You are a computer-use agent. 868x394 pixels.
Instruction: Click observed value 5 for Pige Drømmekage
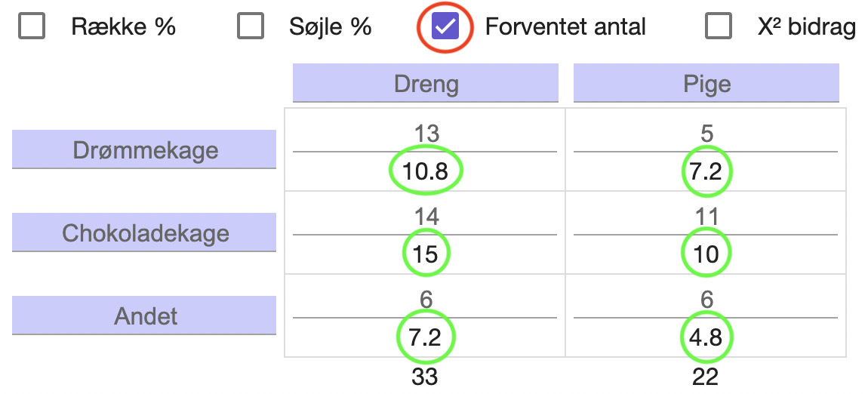tap(706, 134)
